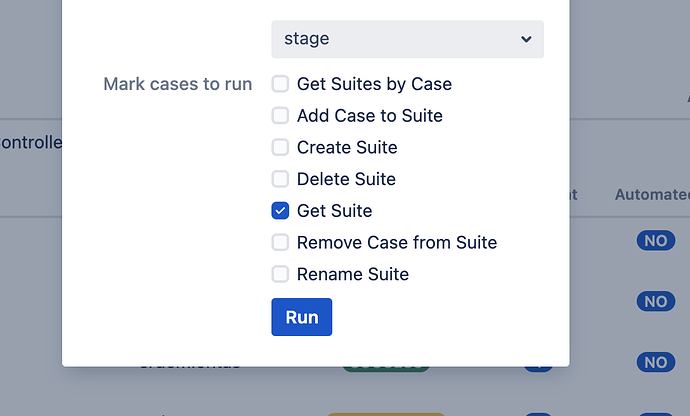Tick the Create Suite checkbox
This screenshot has width=690, height=416.
pos(280,147)
